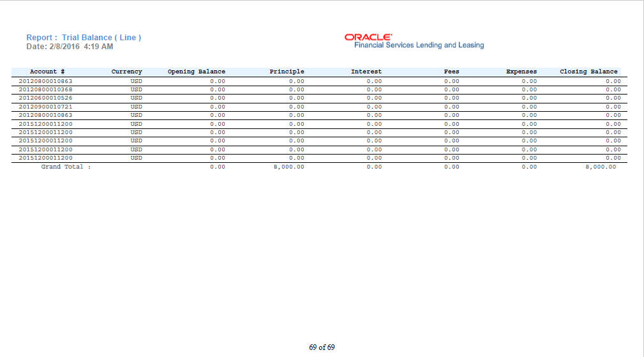Click the 'Principle' column header
The image size is (644, 357).
coord(287,72)
